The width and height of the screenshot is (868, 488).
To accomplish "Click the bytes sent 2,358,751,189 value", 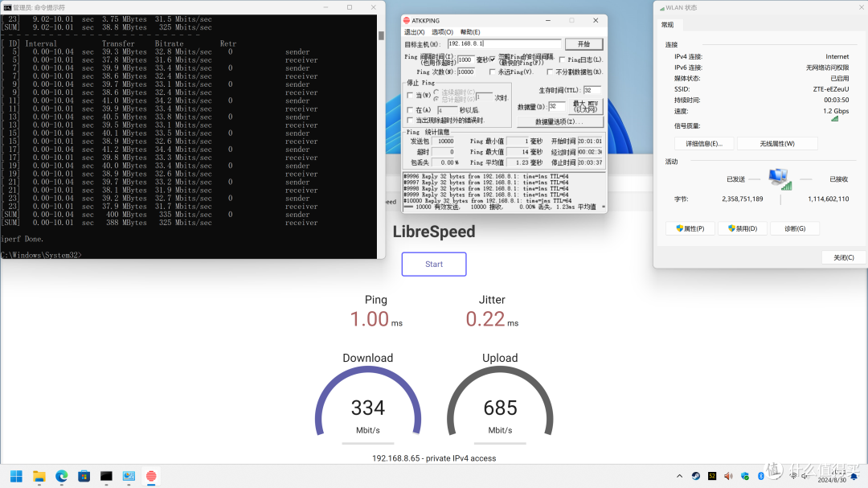I will [743, 199].
